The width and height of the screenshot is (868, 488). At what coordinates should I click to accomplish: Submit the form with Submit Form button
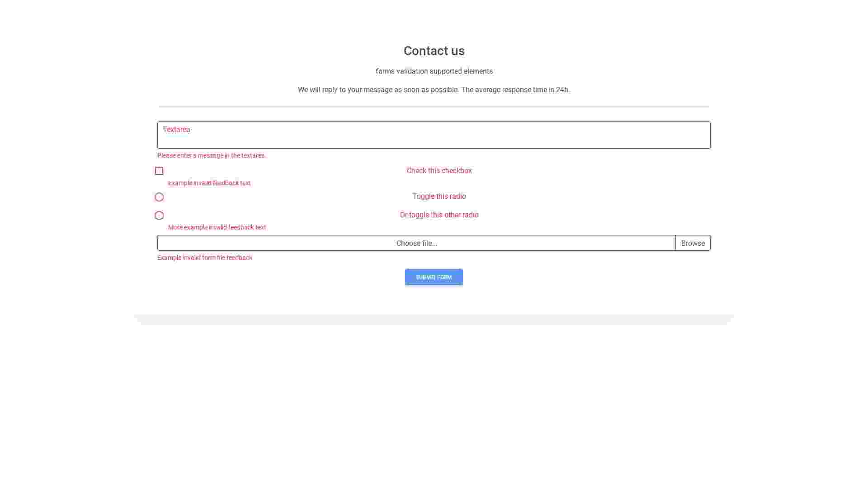point(434,277)
